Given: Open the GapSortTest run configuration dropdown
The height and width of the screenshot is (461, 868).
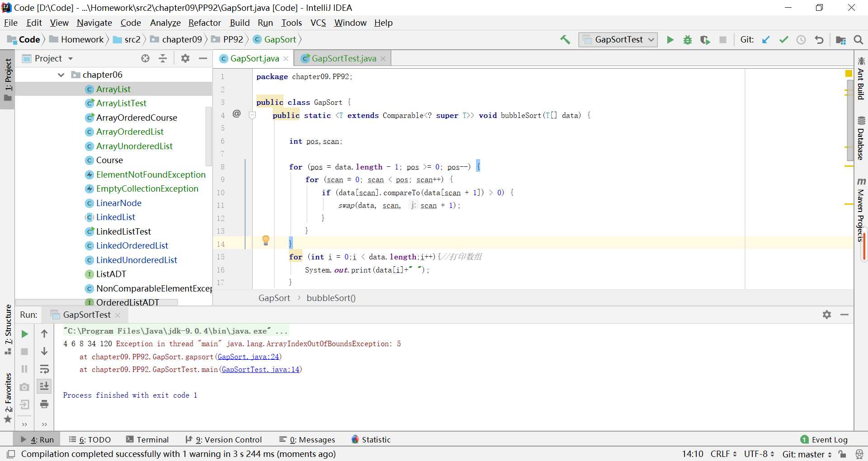Looking at the screenshot, I should (x=618, y=40).
